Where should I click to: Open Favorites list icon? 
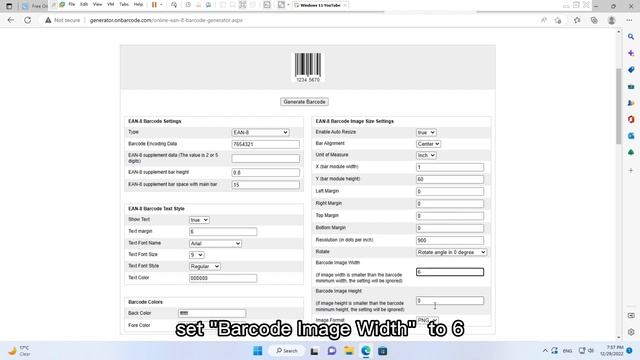tap(577, 20)
